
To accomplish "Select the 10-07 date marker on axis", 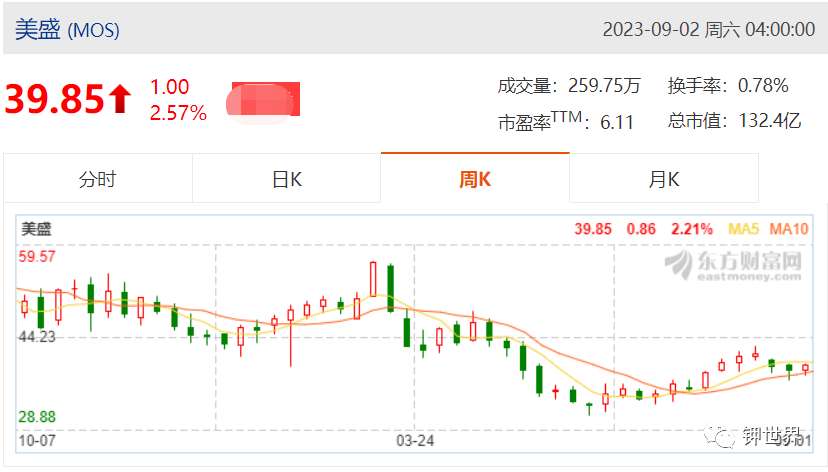I will point(37,440).
